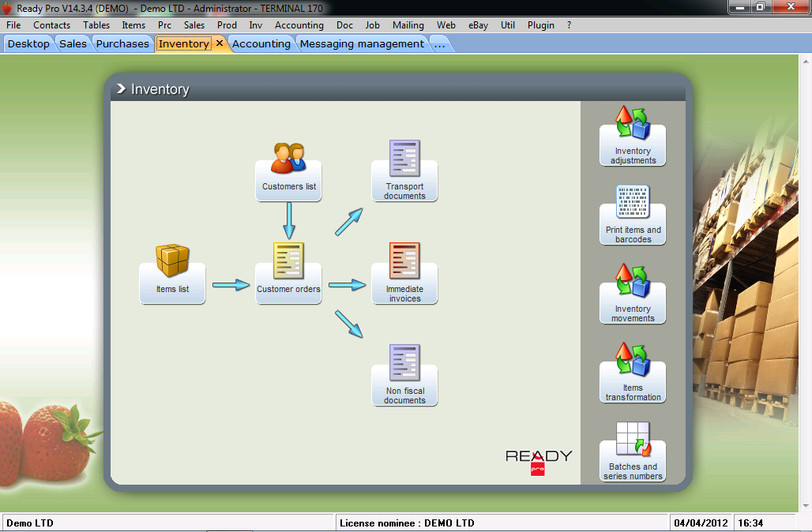The width and height of the screenshot is (812, 532).
Task: Click the Ready Pro strawberry title icon
Action: pos(7,8)
